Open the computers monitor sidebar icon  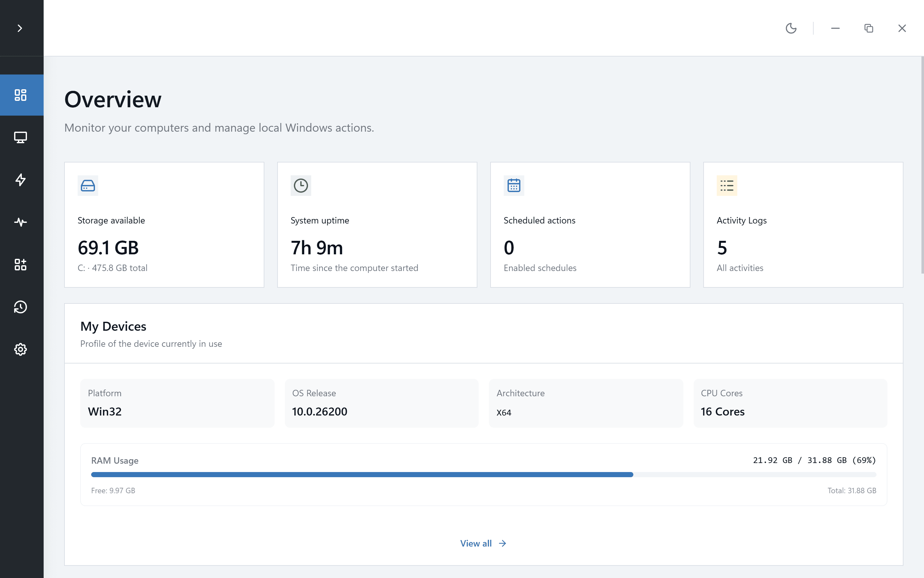(21, 138)
